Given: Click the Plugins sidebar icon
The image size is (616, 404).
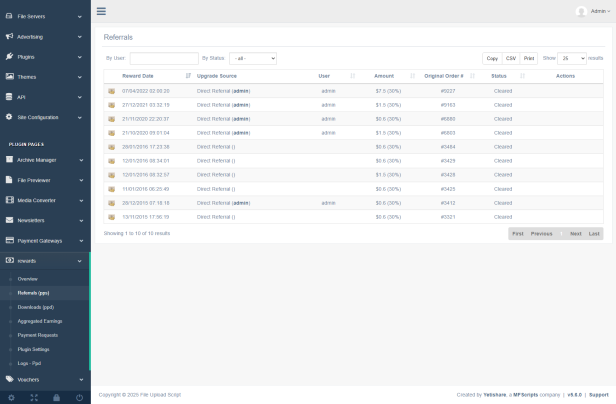Looking at the screenshot, I should pyautogui.click(x=9, y=56).
